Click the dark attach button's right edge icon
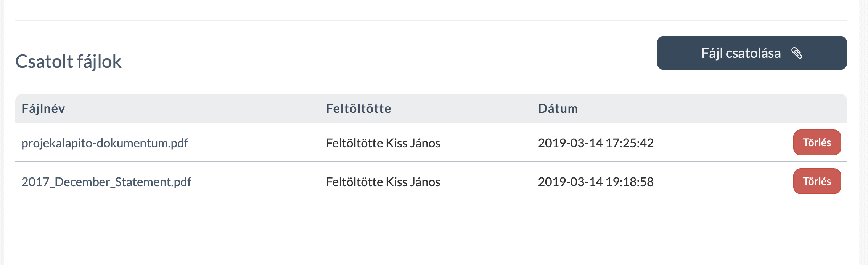The width and height of the screenshot is (868, 265). pyautogui.click(x=797, y=53)
